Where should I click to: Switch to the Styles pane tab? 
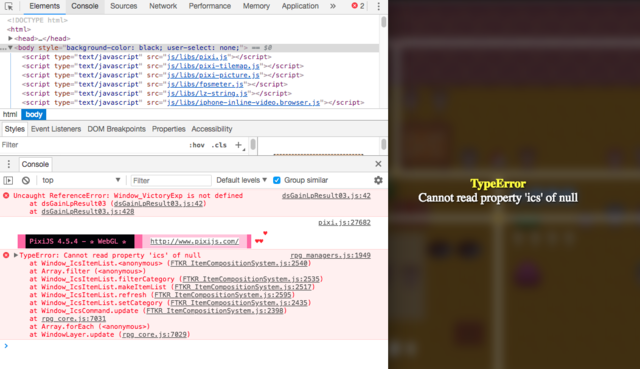click(15, 129)
